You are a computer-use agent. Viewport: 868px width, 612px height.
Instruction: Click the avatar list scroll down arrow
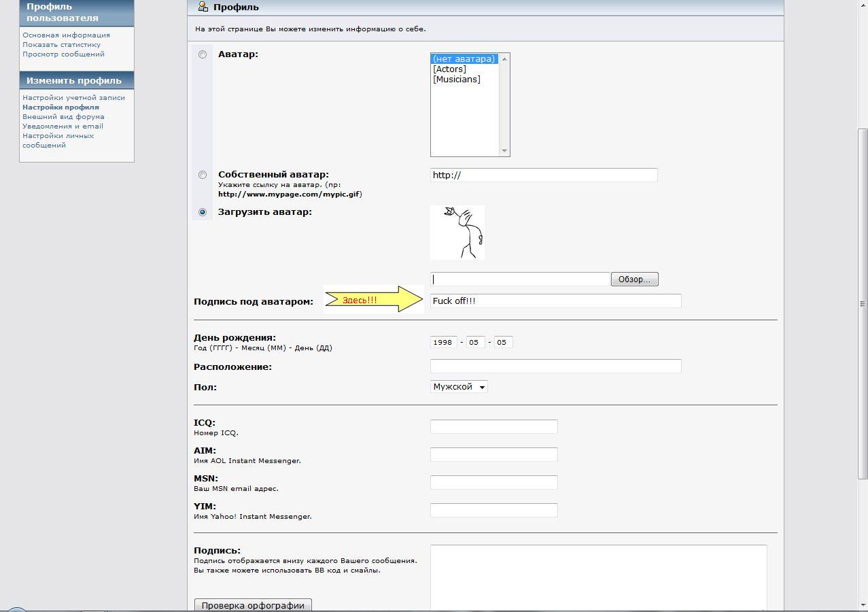[x=504, y=151]
